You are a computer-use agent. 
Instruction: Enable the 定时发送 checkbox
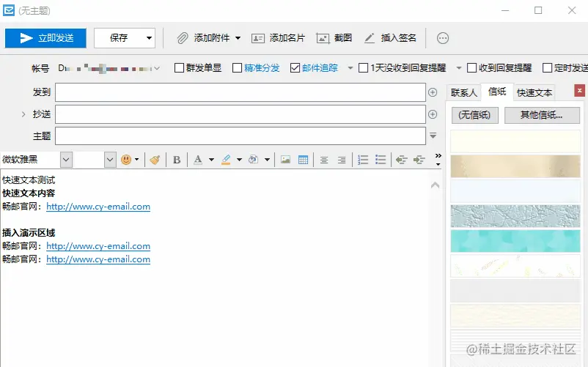[548, 68]
